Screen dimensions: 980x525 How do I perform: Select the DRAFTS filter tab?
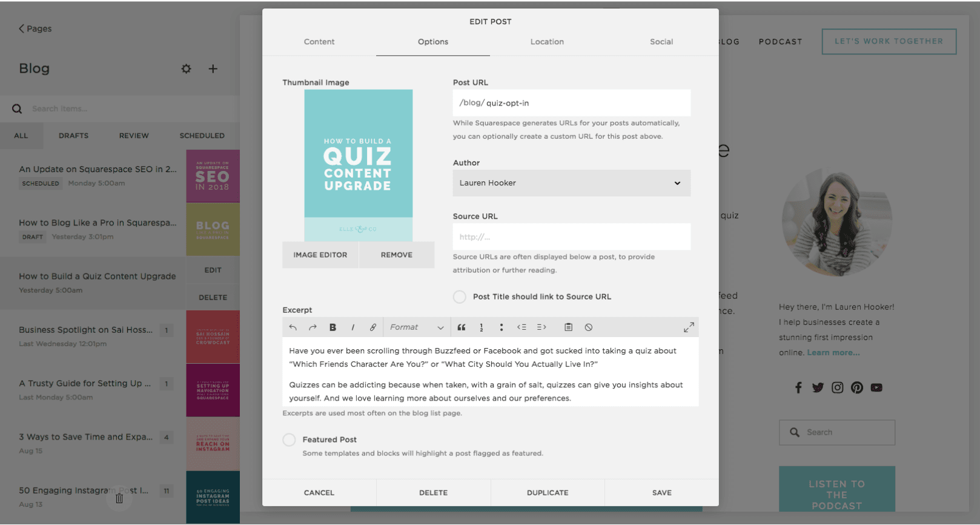tap(73, 136)
